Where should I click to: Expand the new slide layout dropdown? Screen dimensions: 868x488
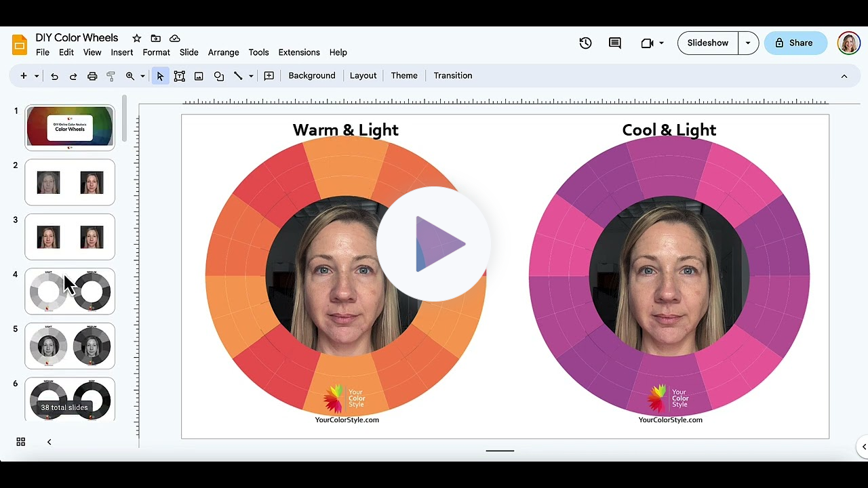tap(37, 76)
